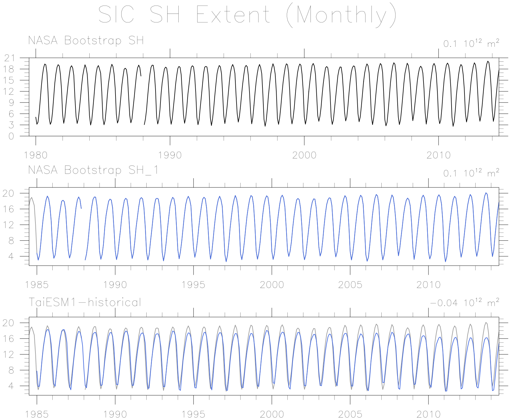Click '1995' x-axis label of TaiESM1 panel

point(193,414)
